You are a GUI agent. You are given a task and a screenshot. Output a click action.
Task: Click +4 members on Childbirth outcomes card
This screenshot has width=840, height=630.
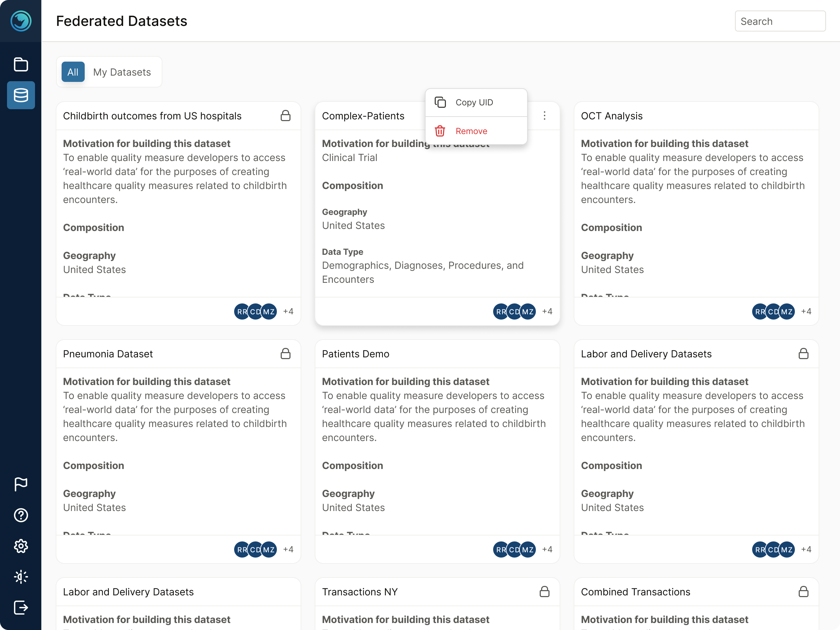point(288,311)
